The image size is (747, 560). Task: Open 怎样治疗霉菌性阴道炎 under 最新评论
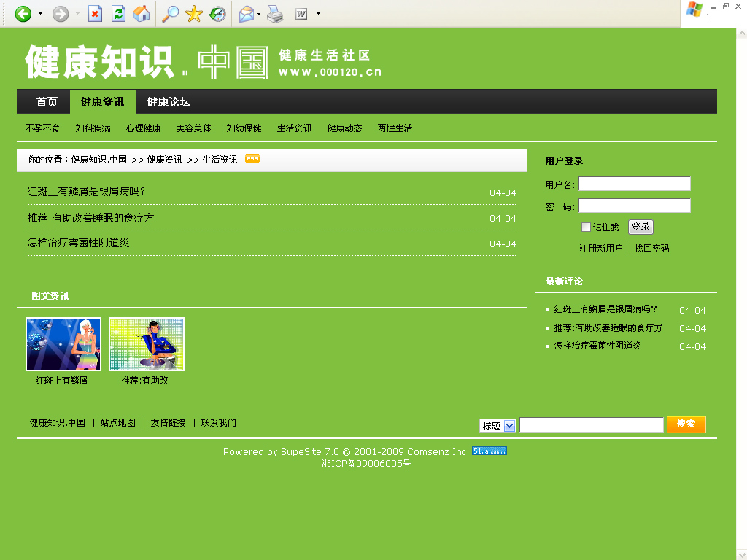pos(597,345)
